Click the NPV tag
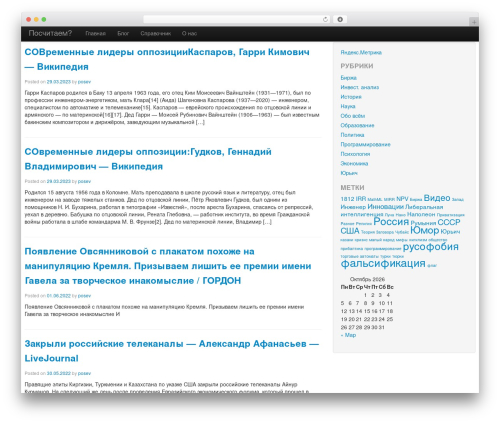Image resolution: width=500 pixels, height=423 pixels. coord(402,199)
